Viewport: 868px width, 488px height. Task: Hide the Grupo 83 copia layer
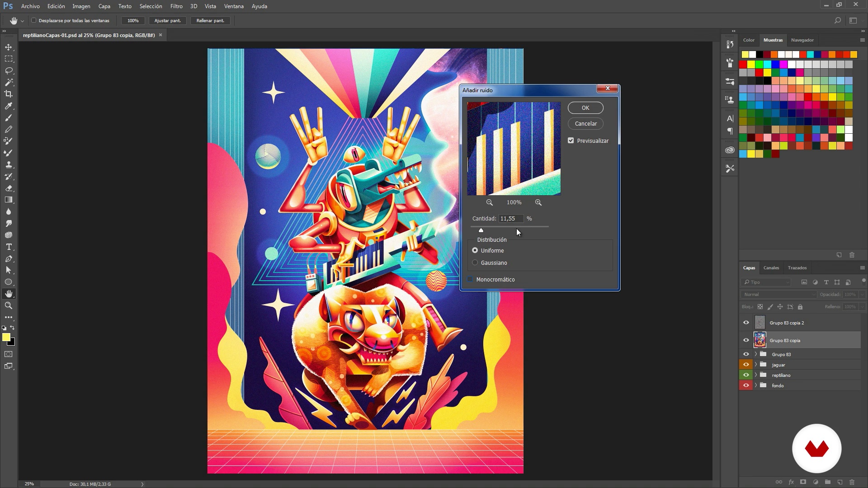click(x=746, y=340)
